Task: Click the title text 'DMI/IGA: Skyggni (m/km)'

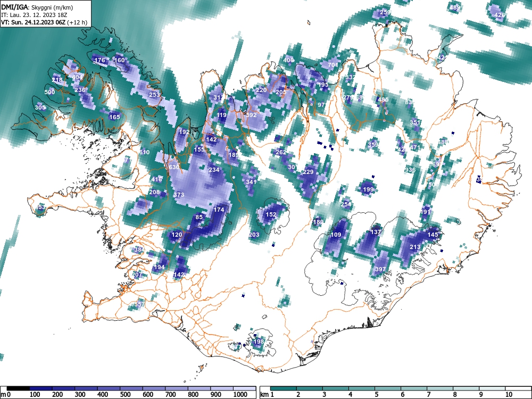Action: point(37,7)
